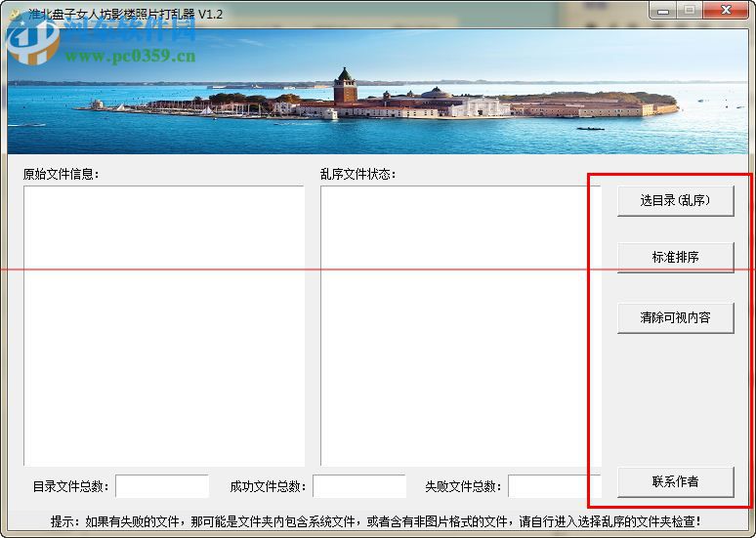
Task: Click the 目录文件总数: label
Action: (x=71, y=486)
